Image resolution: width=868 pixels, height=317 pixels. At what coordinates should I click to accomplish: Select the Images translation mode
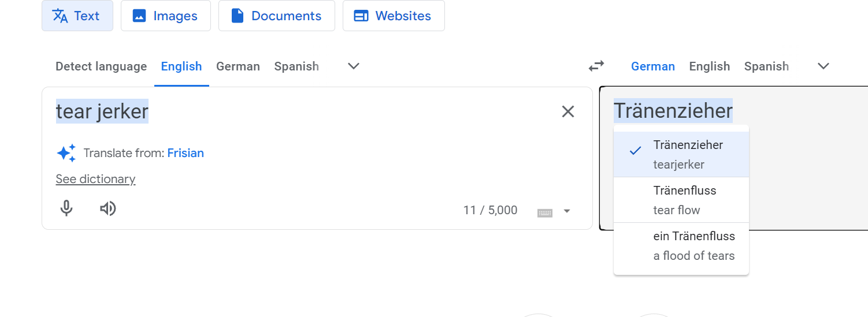pyautogui.click(x=166, y=16)
